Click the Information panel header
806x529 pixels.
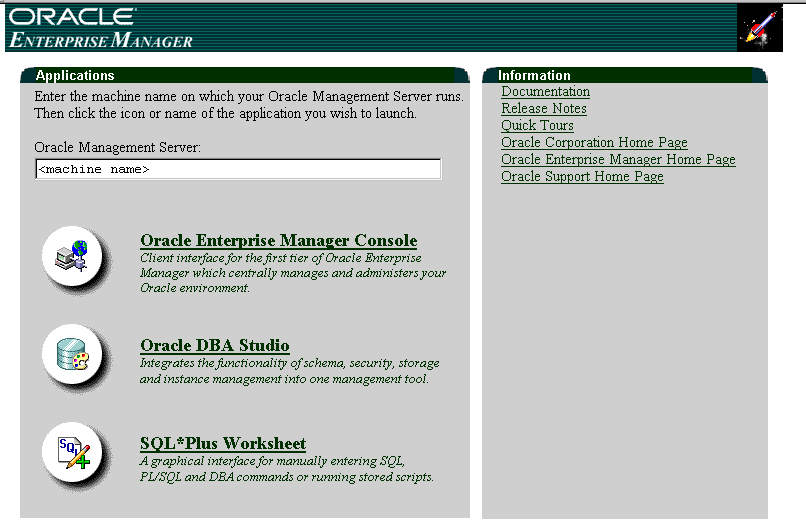[x=534, y=75]
